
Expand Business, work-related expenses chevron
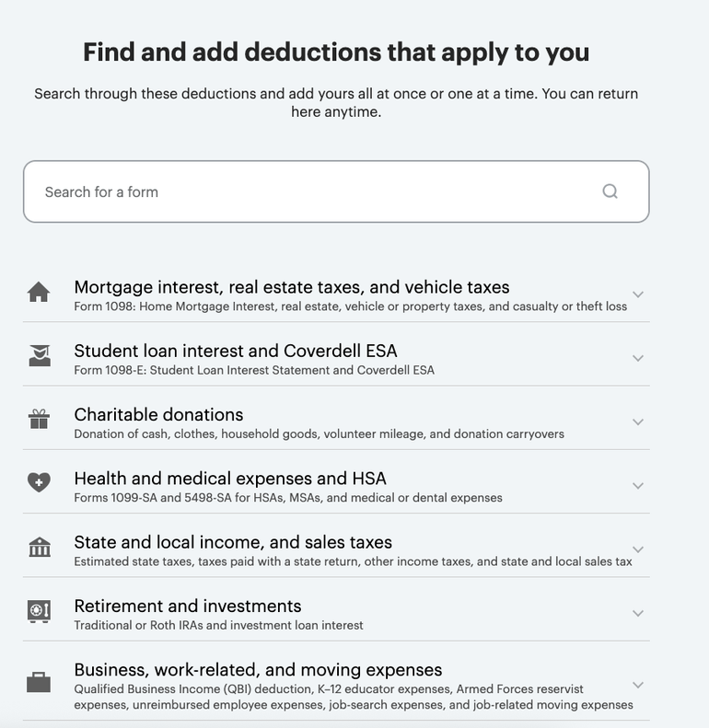coord(637,685)
